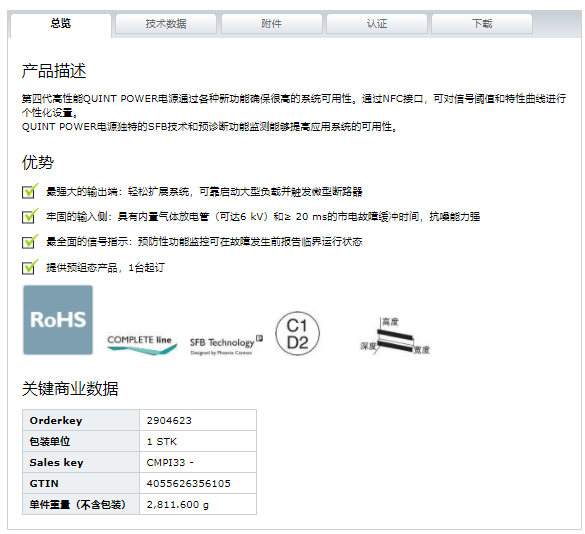Click the 关键商业数据 heading
Screen dimensions: 585x534
click(x=70, y=389)
